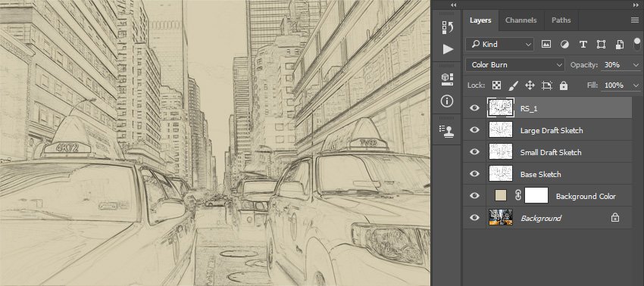Viewport: 644px width, 286px height.
Task: Select the Large Draft Sketch layer name
Action: pos(552,130)
